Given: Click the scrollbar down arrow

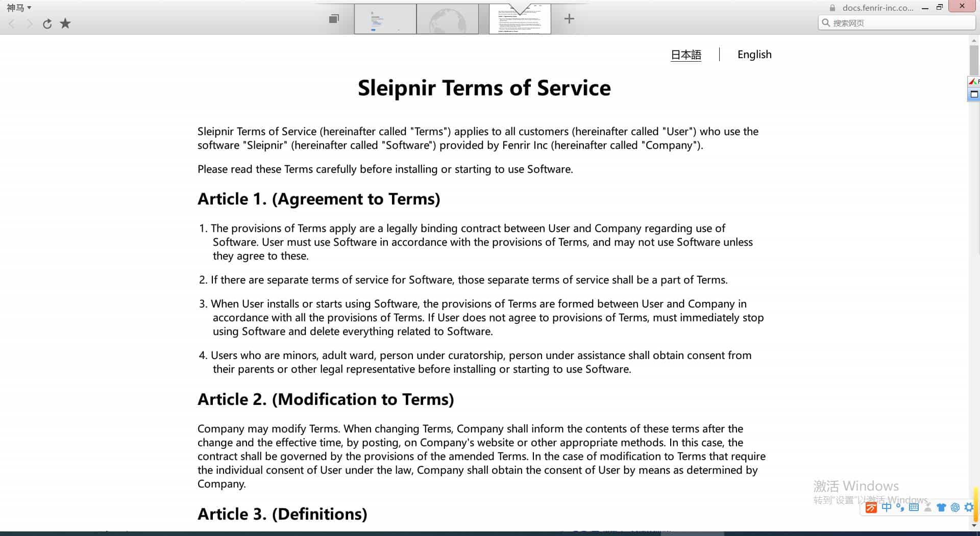Looking at the screenshot, I should click(974, 525).
